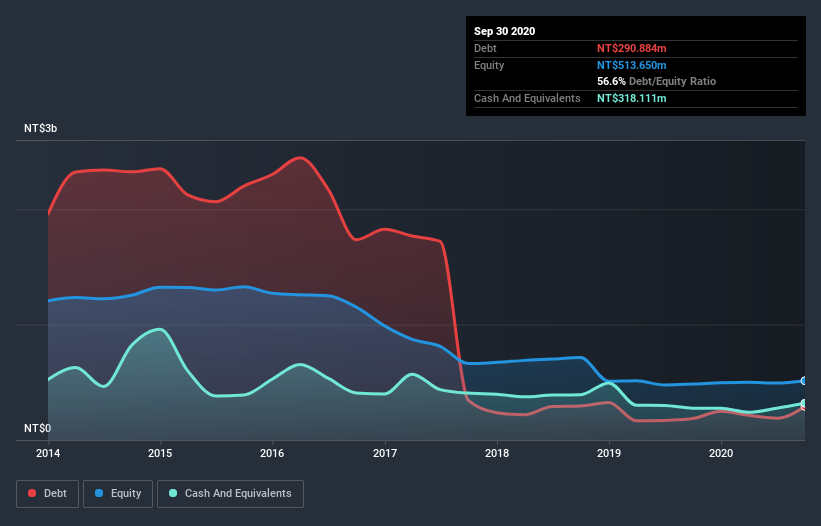Click the NT$513.650m equity value
This screenshot has height=526, width=821.
(x=631, y=65)
